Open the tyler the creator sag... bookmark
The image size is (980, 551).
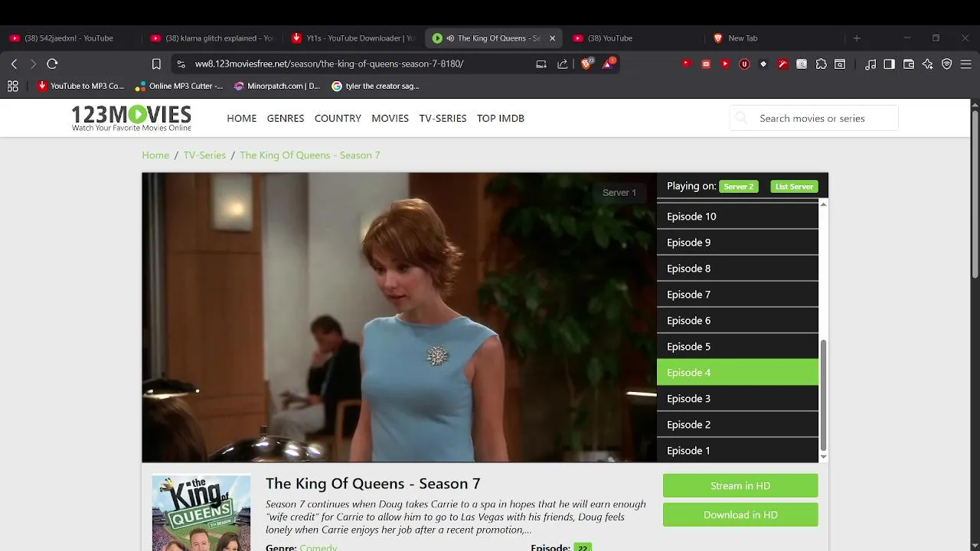[375, 86]
